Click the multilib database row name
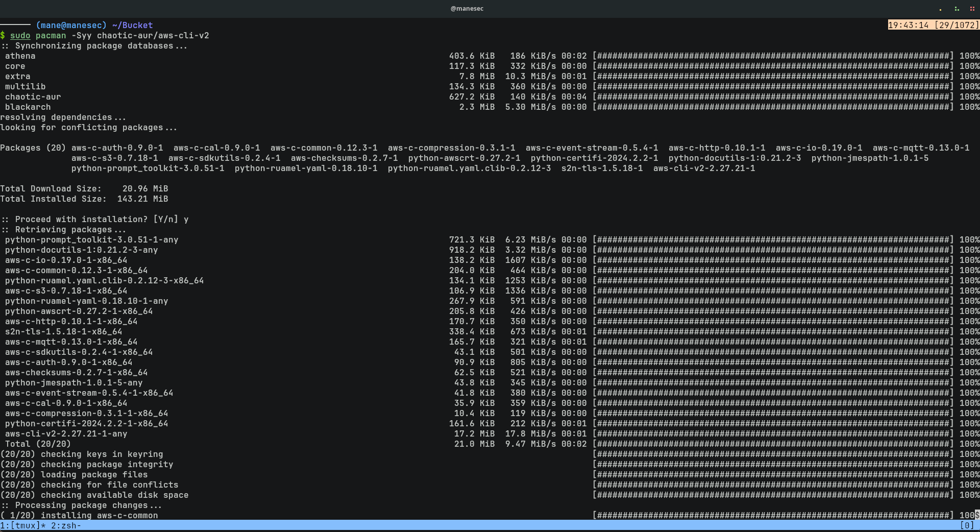The width and height of the screenshot is (980, 532). (x=25, y=86)
